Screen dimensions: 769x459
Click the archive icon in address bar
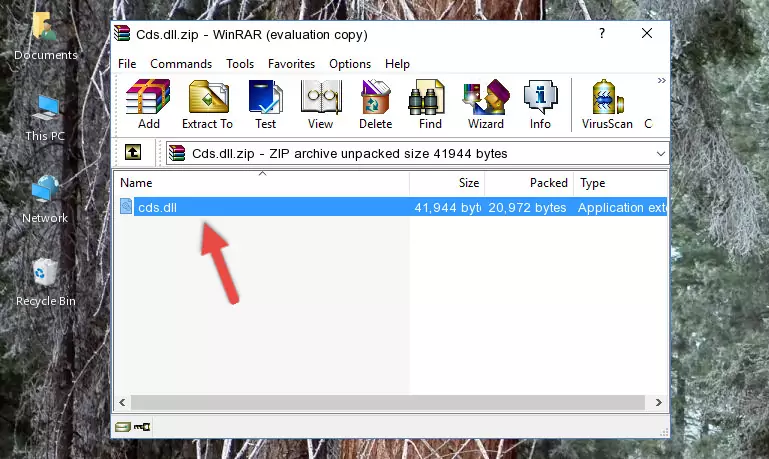coord(177,153)
